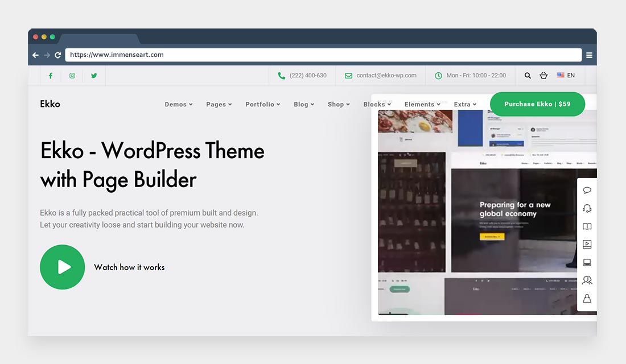Screen dimensions: 626x364
Task: Click the phone icon in top bar
Action: click(x=282, y=76)
